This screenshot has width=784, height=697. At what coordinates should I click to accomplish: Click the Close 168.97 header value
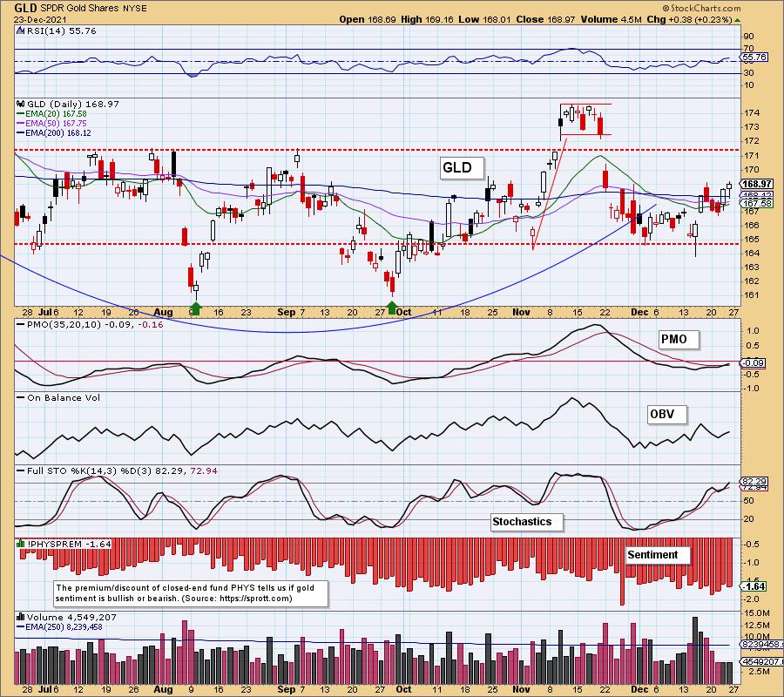545,19
